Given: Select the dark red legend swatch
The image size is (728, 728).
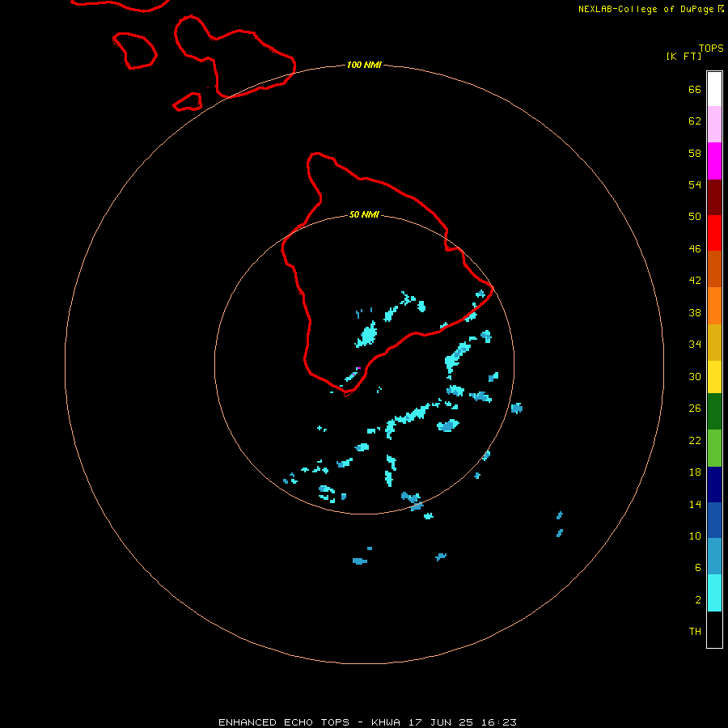Looking at the screenshot, I should pos(714,197).
